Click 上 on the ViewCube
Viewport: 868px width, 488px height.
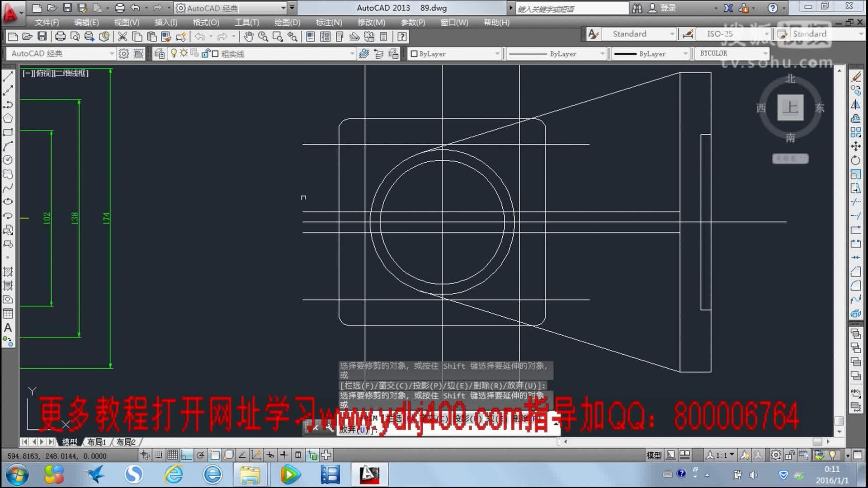point(790,108)
